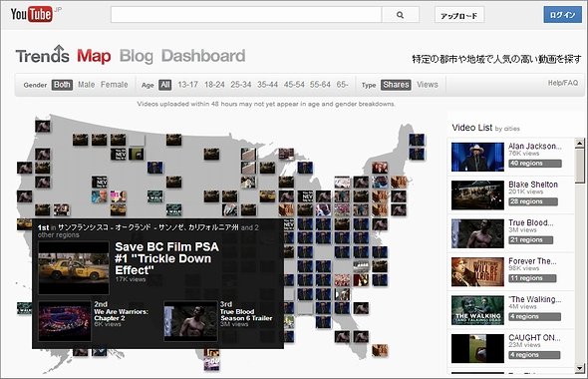Click Save BC Film PSA title

point(166,258)
